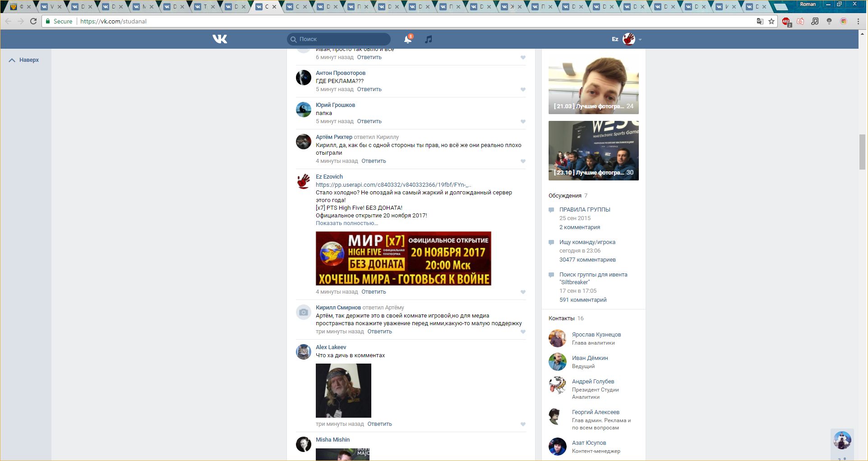Screen dimensions: 868x461
Task: Open the profile dropdown next to Ez
Action: [x=640, y=40]
